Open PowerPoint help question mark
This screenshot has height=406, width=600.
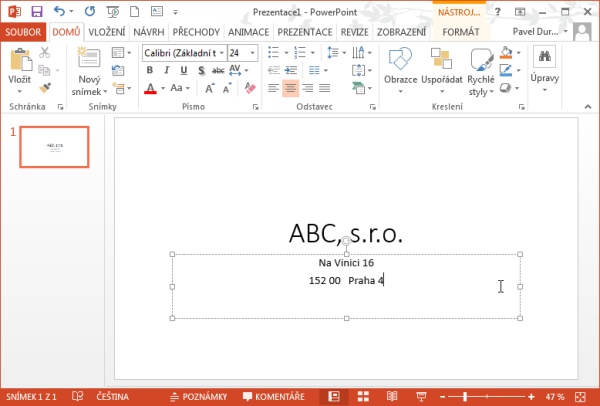[x=497, y=12]
